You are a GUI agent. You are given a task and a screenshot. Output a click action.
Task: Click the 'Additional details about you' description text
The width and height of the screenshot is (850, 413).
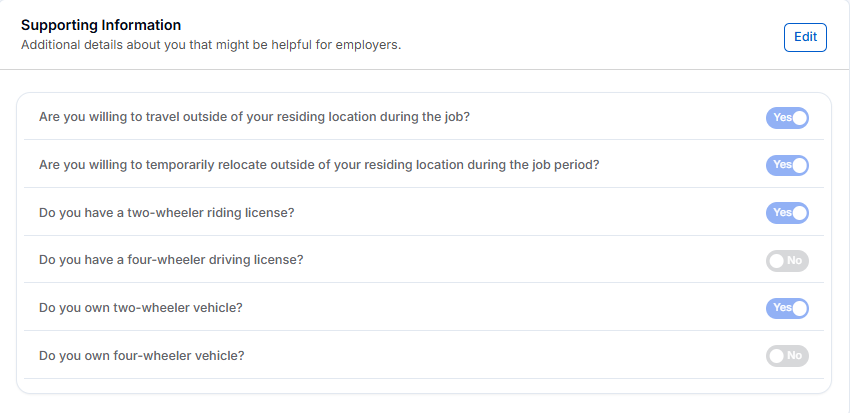[211, 45]
